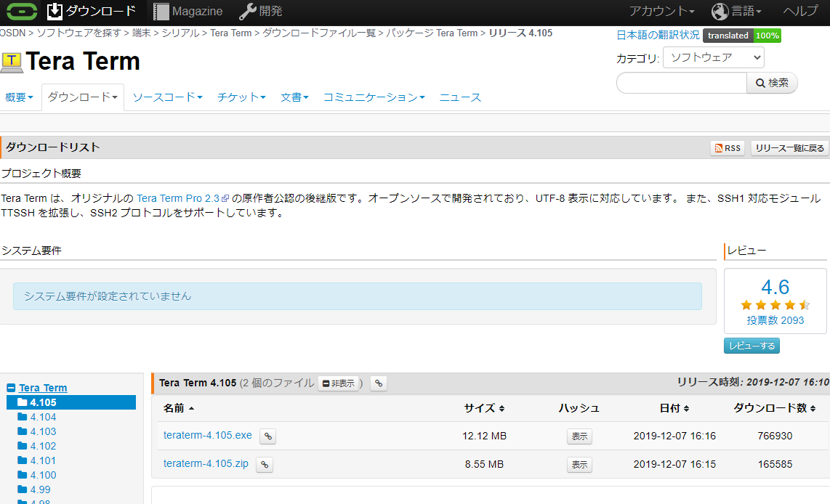Toggle the 非表示 hide files button
The image size is (830, 504).
(x=338, y=383)
